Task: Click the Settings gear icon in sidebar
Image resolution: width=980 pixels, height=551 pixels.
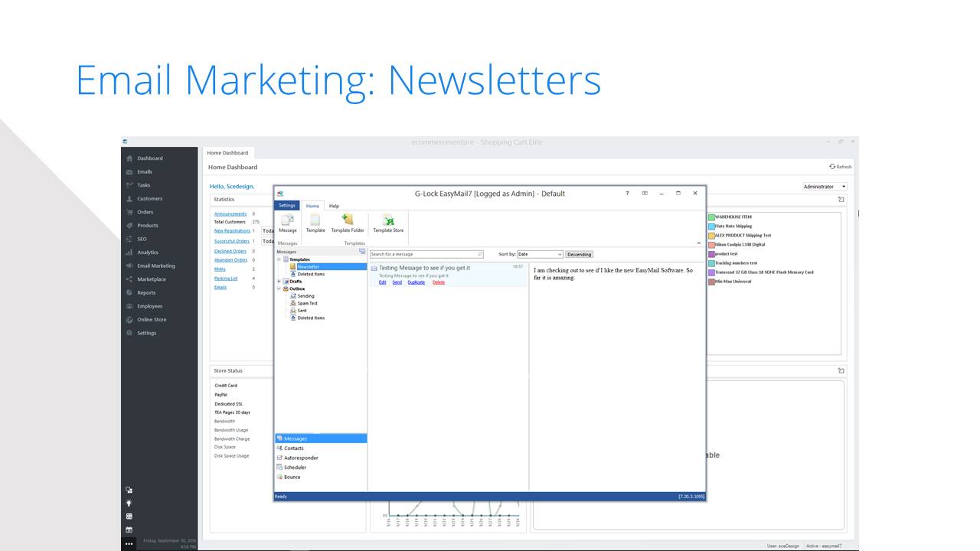Action: 129,333
